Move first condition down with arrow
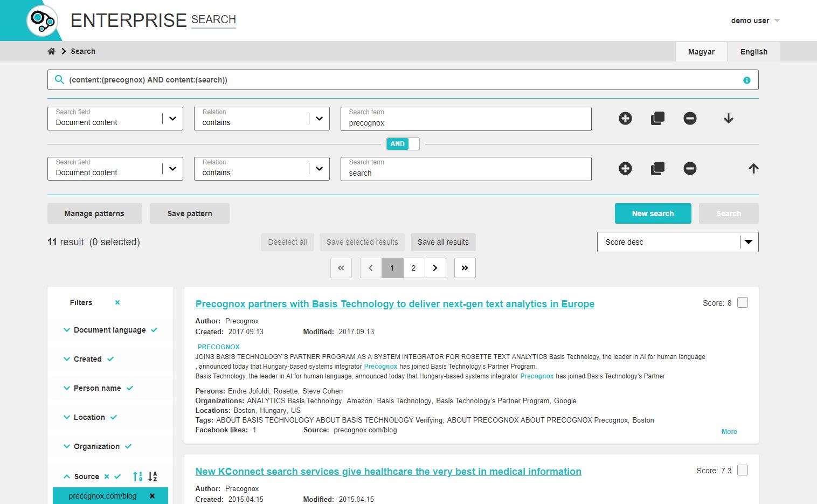Image resolution: width=817 pixels, height=504 pixels. click(728, 119)
